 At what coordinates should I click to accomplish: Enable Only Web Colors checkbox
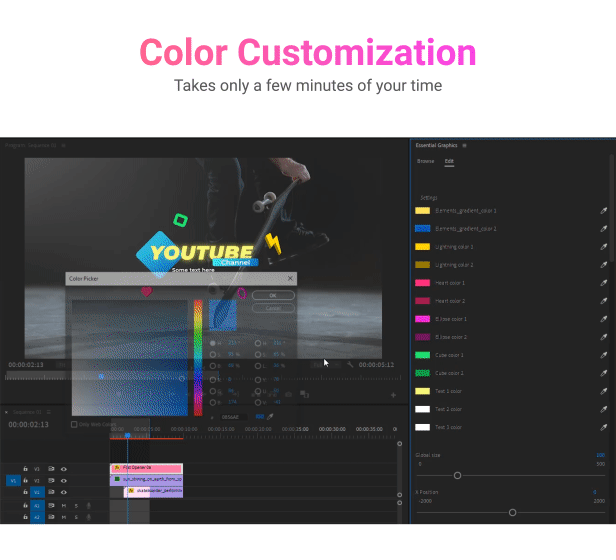point(74,424)
